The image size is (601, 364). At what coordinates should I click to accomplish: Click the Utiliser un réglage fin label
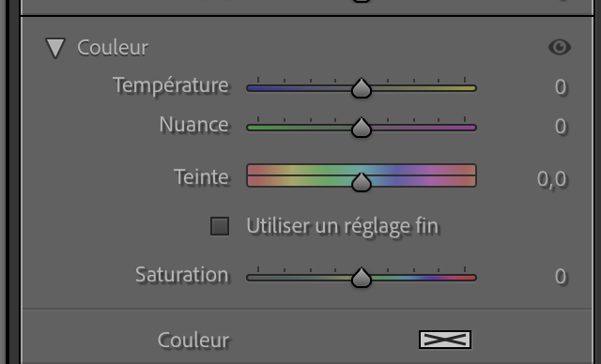click(x=342, y=226)
